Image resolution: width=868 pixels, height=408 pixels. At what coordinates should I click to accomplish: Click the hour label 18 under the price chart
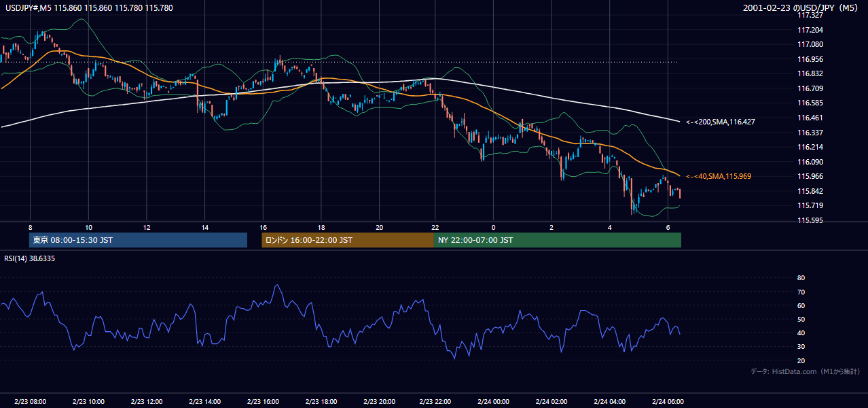click(321, 227)
